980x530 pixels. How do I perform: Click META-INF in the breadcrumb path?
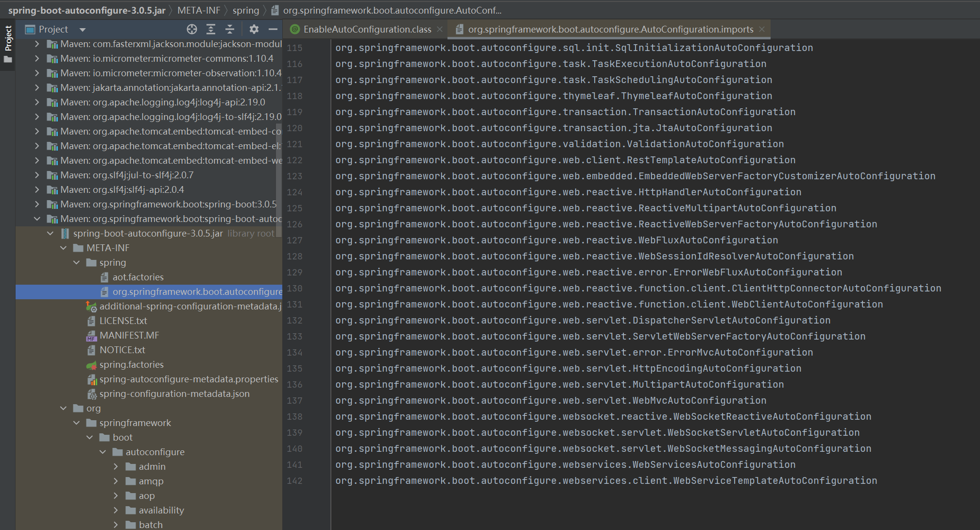(x=198, y=10)
